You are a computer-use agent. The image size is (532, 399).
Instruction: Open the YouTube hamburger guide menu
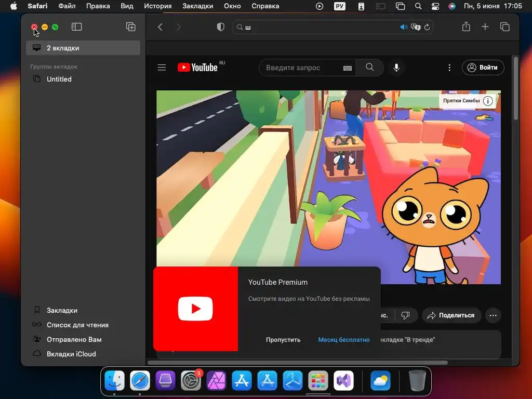click(x=162, y=68)
